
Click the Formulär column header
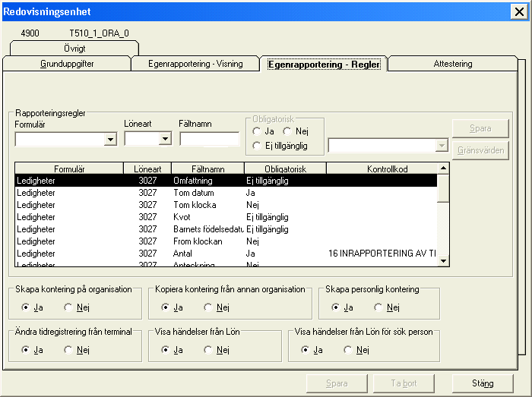(x=69, y=169)
